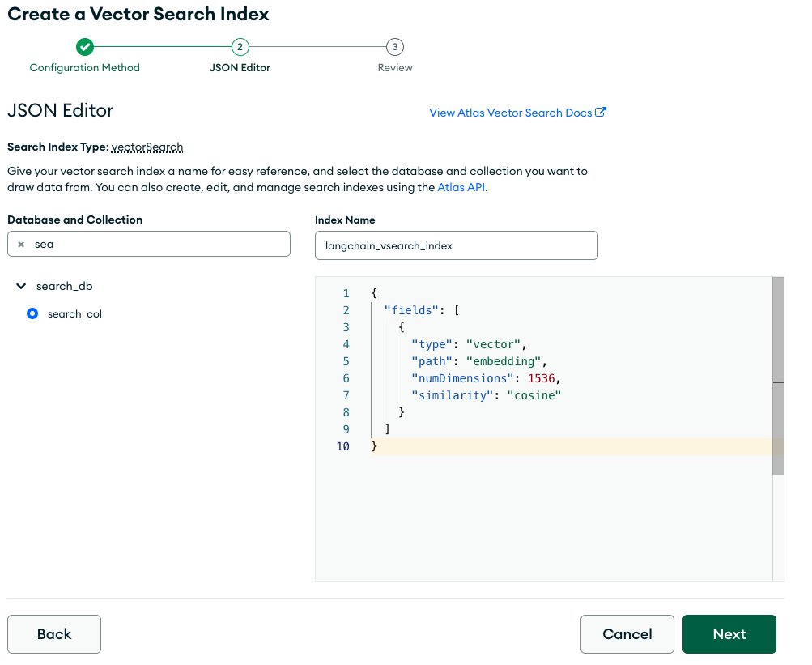Screen dimensions: 812x665
Task: Click the completed Configuration Method step checkmark
Action: tap(85, 47)
